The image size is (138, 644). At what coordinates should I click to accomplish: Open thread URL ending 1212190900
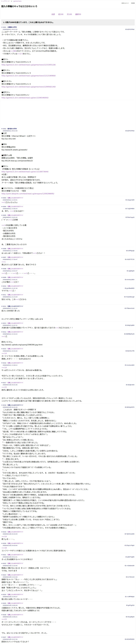point(29,76)
